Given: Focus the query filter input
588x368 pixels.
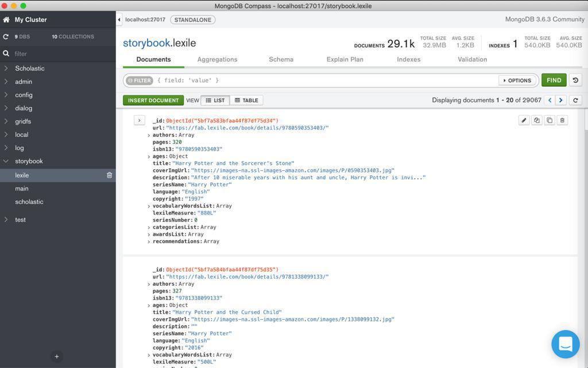Looking at the screenshot, I should point(326,80).
